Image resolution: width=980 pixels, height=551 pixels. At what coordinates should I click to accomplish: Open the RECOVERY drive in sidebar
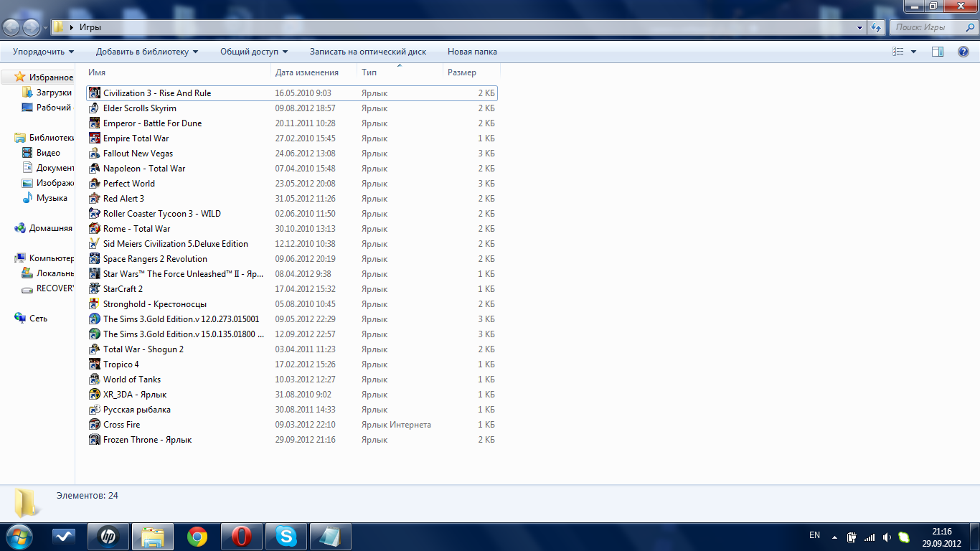47,288
